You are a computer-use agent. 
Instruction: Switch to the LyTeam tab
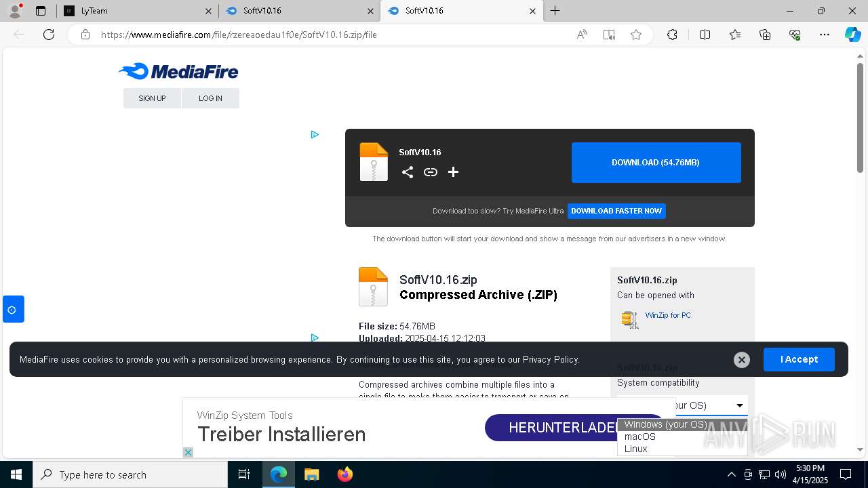pos(138,11)
